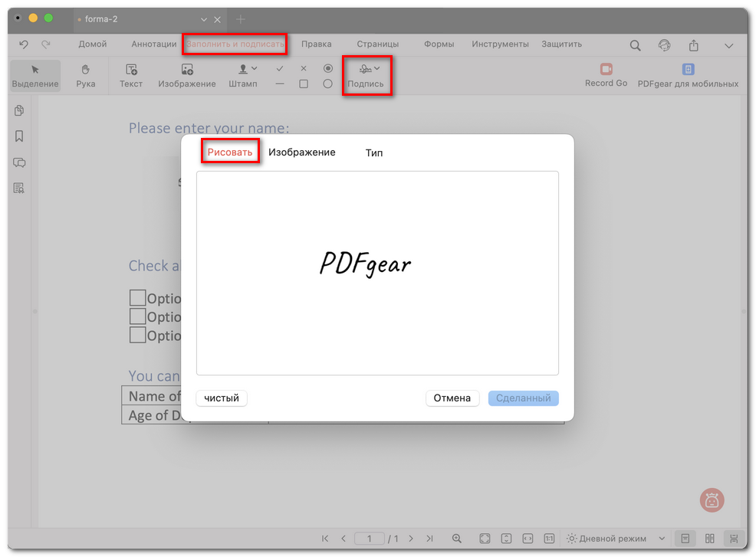This screenshot has height=557, width=756.
Task: Open Record Go from the toolbar
Action: [606, 75]
